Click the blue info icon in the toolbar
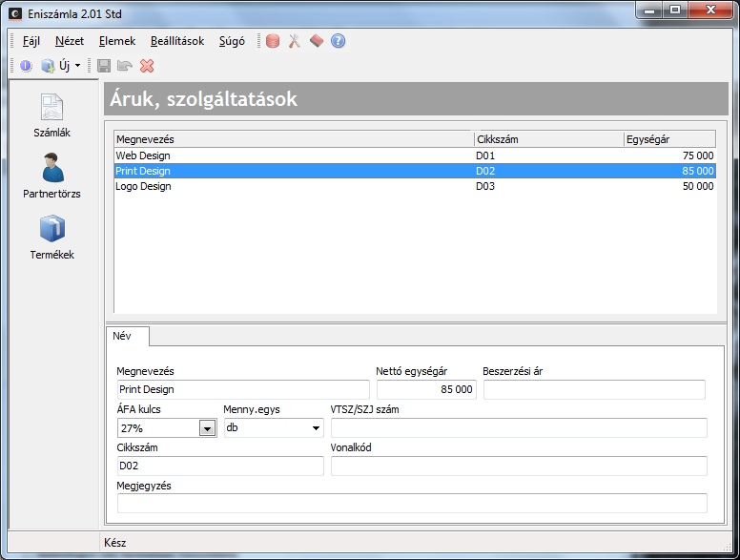The image size is (740, 560). click(26, 66)
